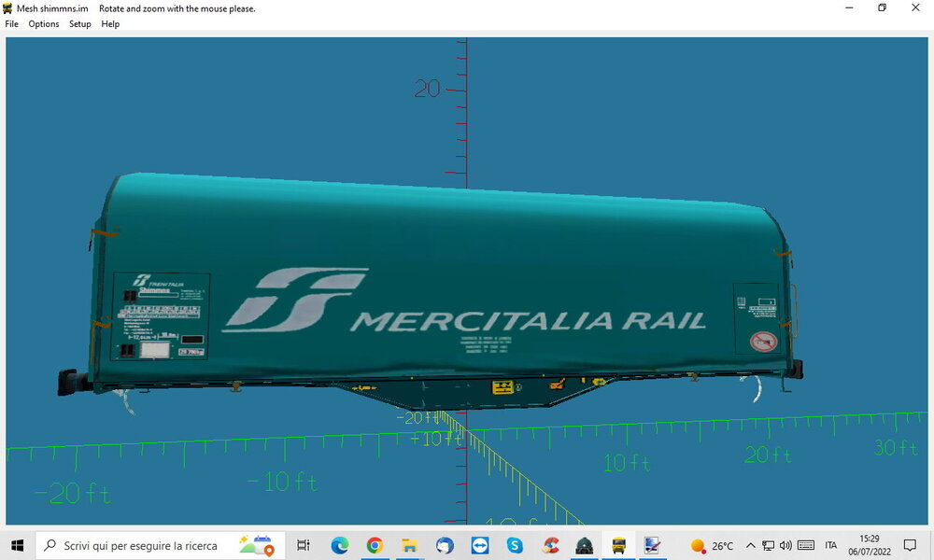Switch to the yellow train mesh viewer app
This screenshot has height=560, width=934.
pos(619,545)
